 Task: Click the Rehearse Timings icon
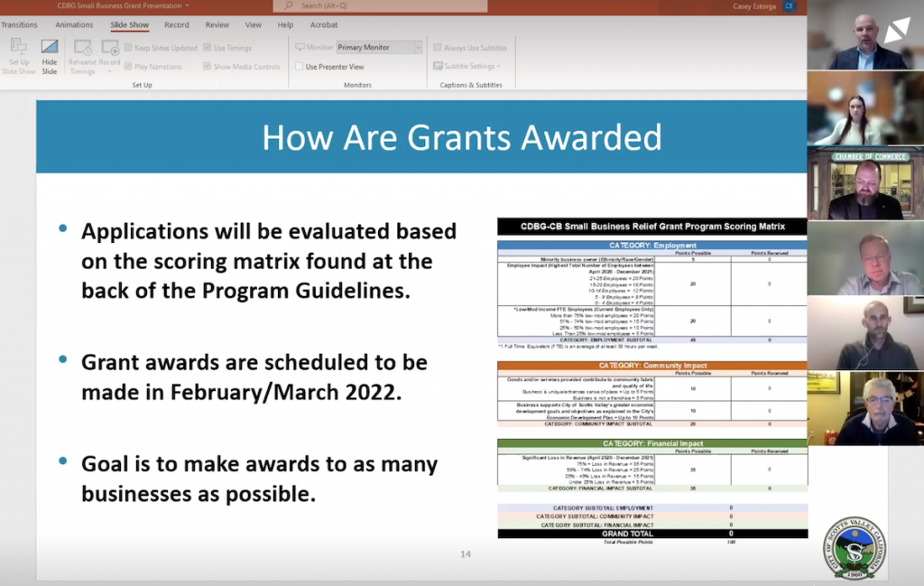(82, 47)
